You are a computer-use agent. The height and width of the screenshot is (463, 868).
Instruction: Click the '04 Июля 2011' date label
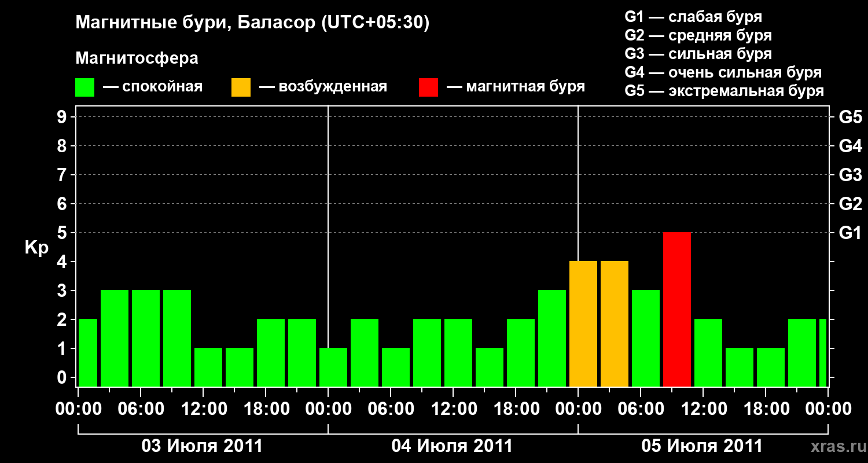tap(453, 446)
